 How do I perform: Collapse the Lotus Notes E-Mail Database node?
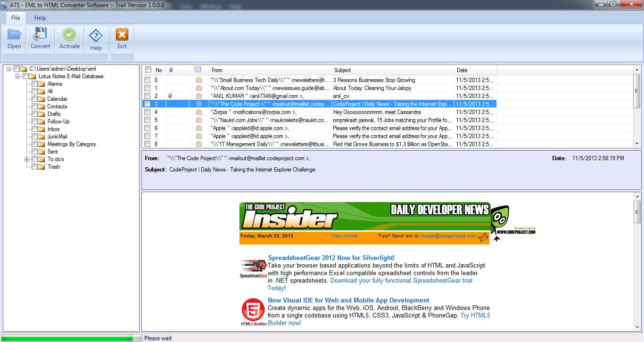18,76
